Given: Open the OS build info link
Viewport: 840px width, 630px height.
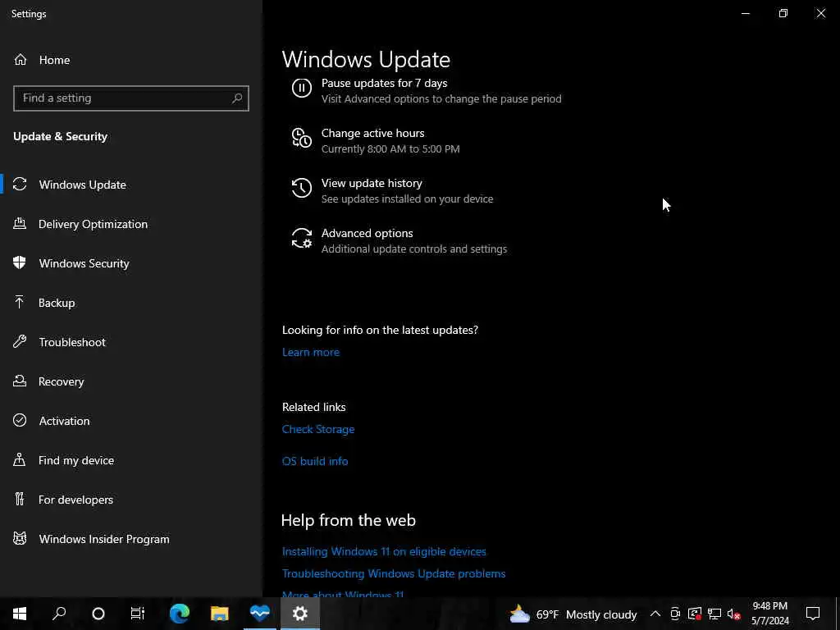Looking at the screenshot, I should (315, 461).
